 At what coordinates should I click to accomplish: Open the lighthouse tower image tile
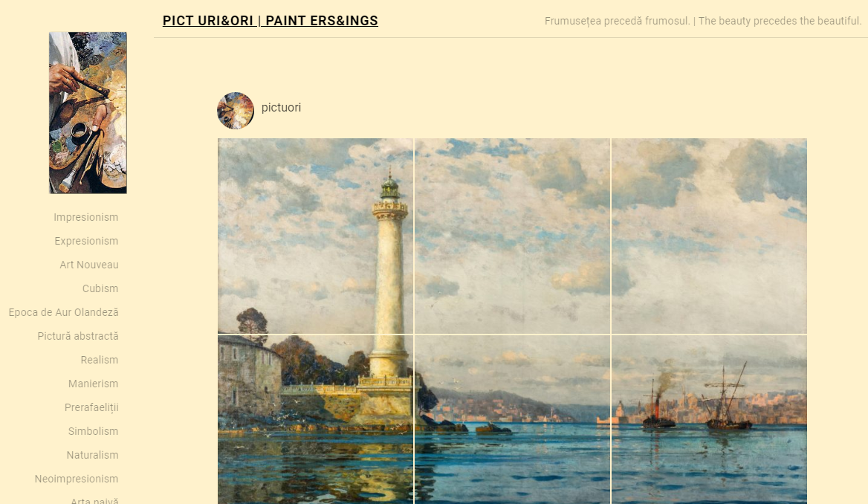click(x=316, y=236)
